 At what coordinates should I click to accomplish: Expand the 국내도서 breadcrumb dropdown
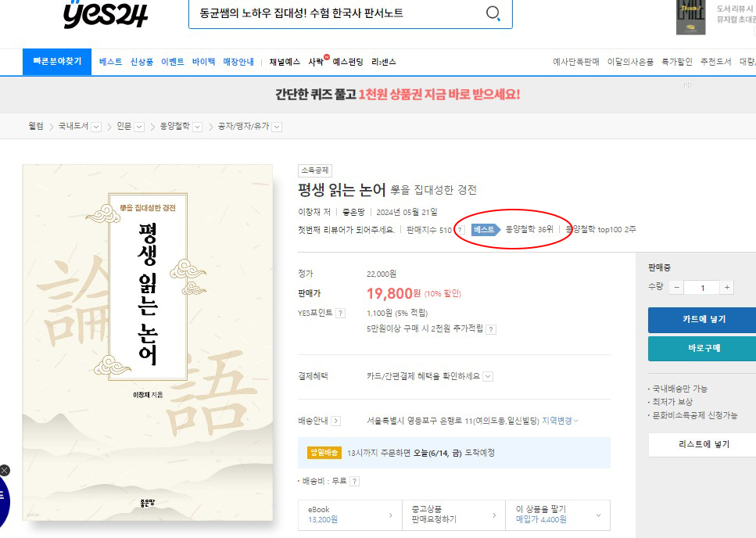pyautogui.click(x=96, y=127)
